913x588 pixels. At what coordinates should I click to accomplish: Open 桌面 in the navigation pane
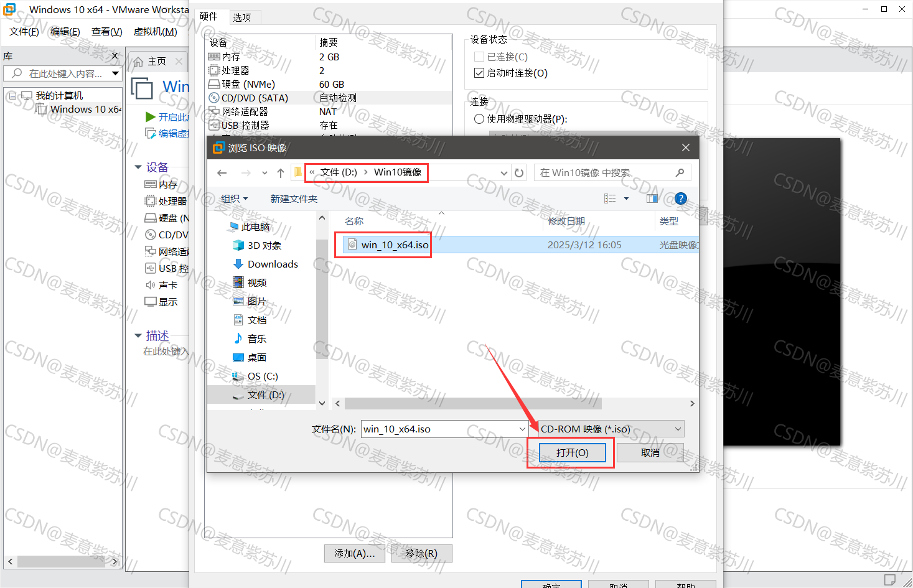tap(250, 357)
